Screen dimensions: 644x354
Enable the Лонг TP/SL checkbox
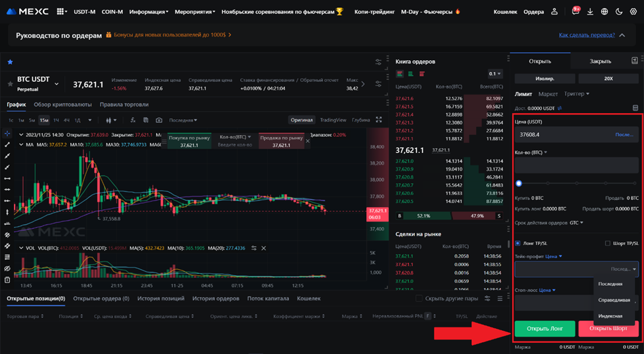(518, 243)
